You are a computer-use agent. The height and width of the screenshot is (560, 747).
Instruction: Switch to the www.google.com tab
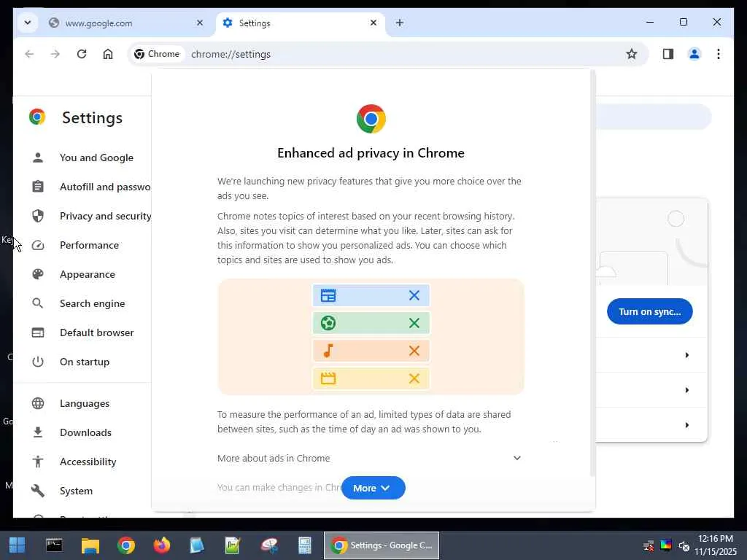click(117, 23)
